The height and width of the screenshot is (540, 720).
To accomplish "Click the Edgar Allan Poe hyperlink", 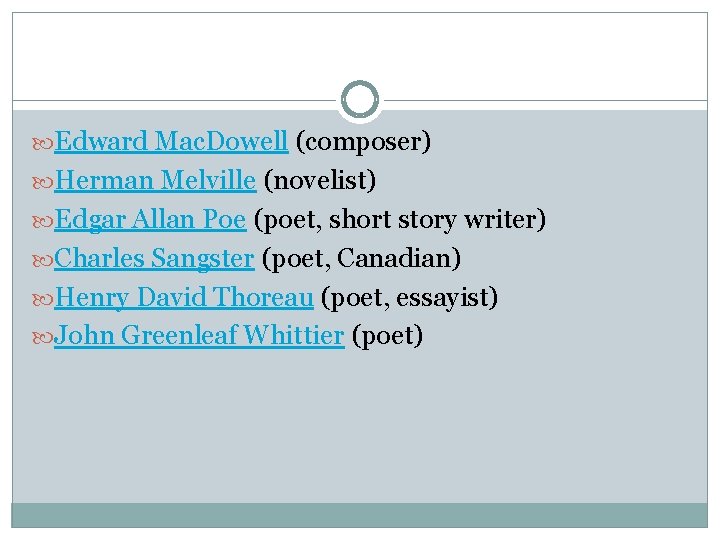I will [x=150, y=220].
